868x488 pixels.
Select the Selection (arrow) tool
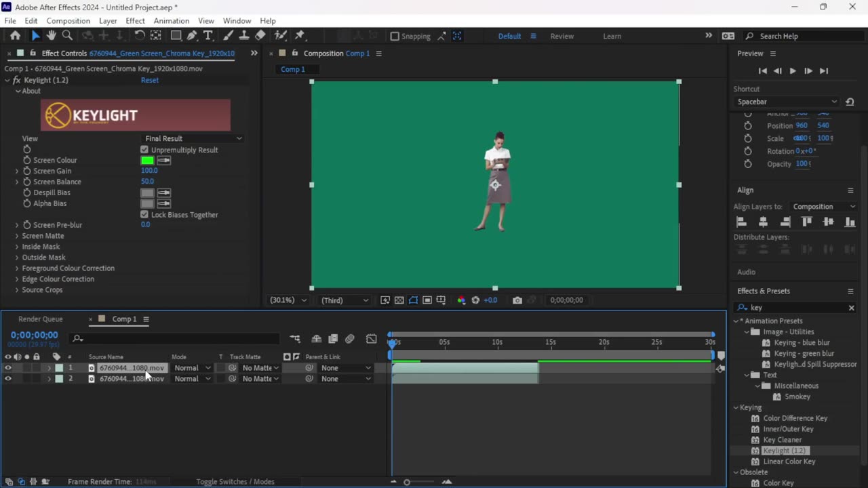35,36
